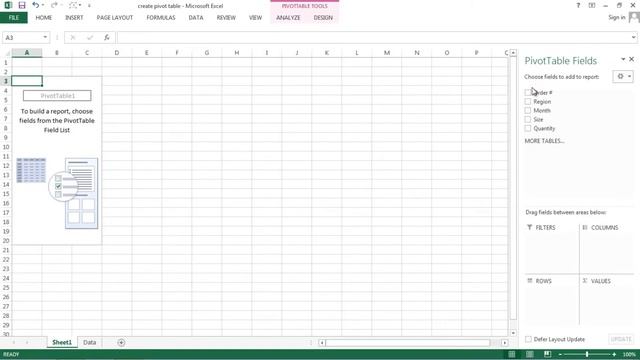Image resolution: width=640 pixels, height=360 pixels.
Task: Click the Enter checkmark icon in formula bar
Action: [90, 38]
